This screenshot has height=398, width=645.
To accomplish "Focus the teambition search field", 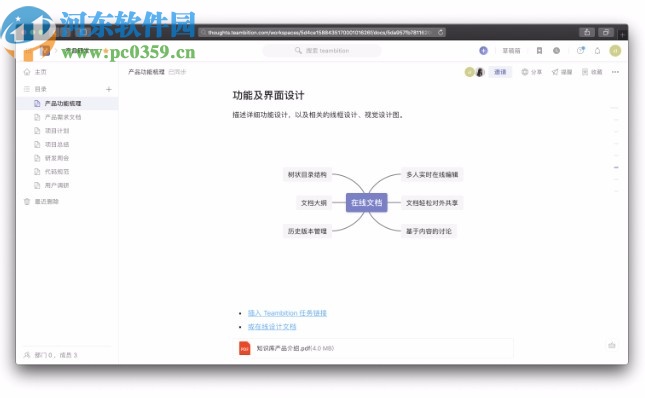I will point(322,51).
